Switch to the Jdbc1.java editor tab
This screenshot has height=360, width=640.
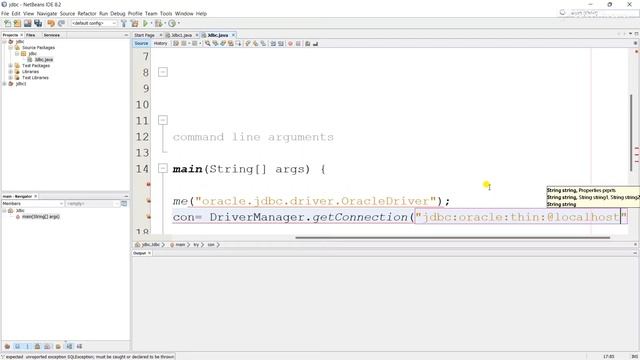[181, 35]
